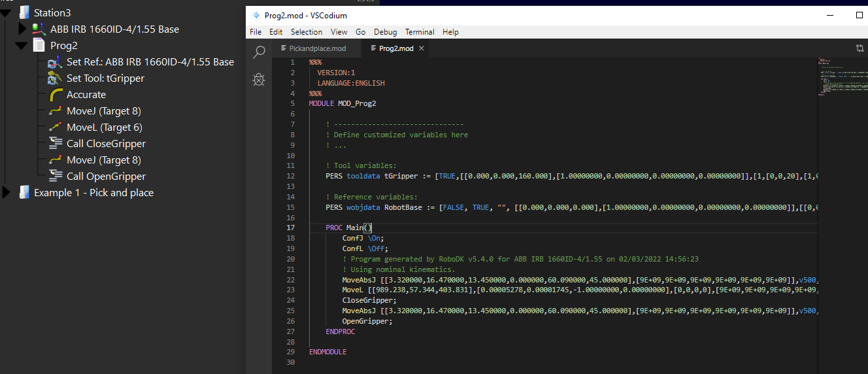Image resolution: width=868 pixels, height=374 pixels.
Task: Open the Selection menu
Action: pyautogui.click(x=306, y=32)
